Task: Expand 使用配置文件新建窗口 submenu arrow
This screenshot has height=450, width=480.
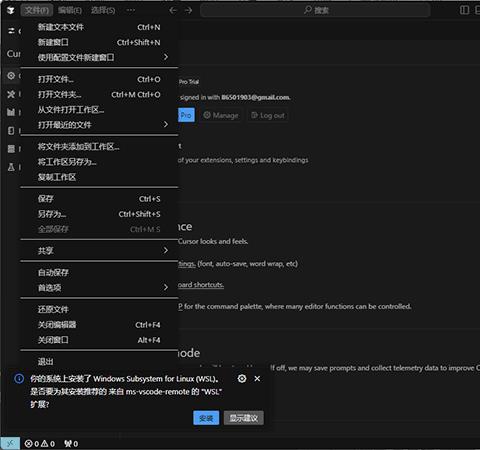Action: pos(166,57)
